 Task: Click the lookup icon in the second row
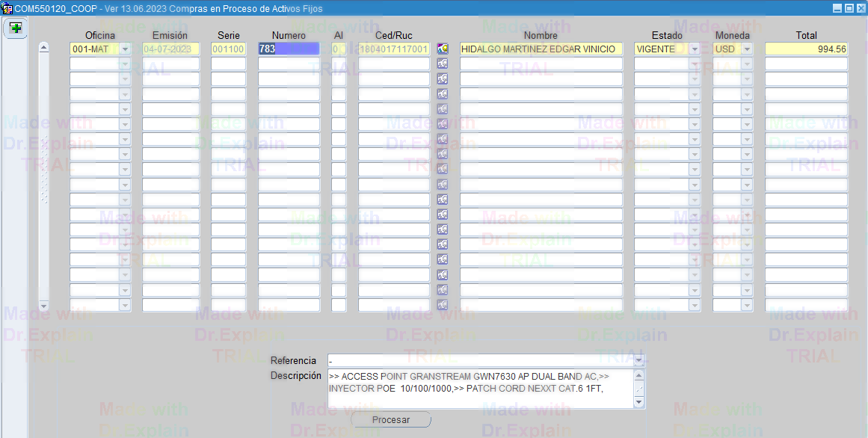tap(443, 64)
